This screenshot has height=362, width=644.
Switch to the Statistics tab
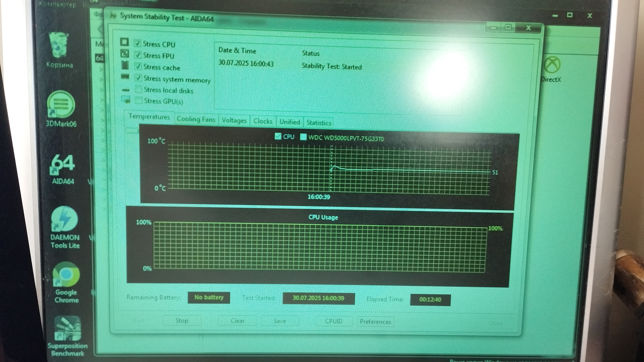319,123
